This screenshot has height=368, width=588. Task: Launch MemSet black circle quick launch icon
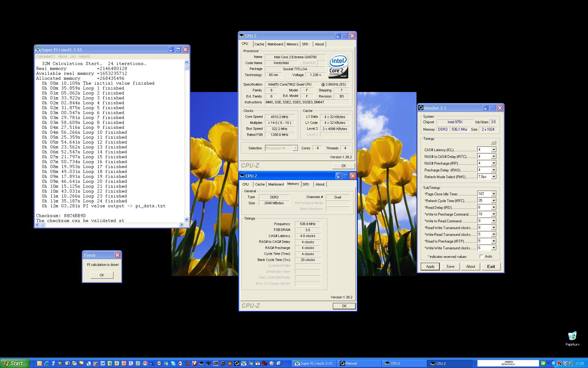tap(237, 363)
